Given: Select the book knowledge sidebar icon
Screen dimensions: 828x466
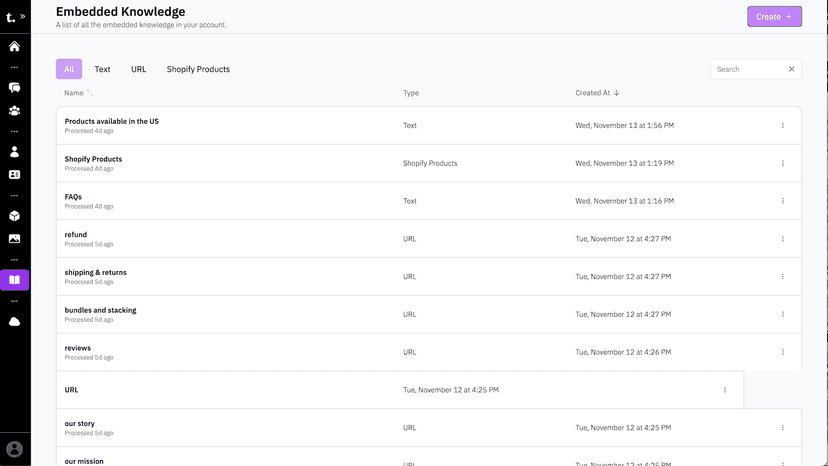Looking at the screenshot, I should click(14, 280).
